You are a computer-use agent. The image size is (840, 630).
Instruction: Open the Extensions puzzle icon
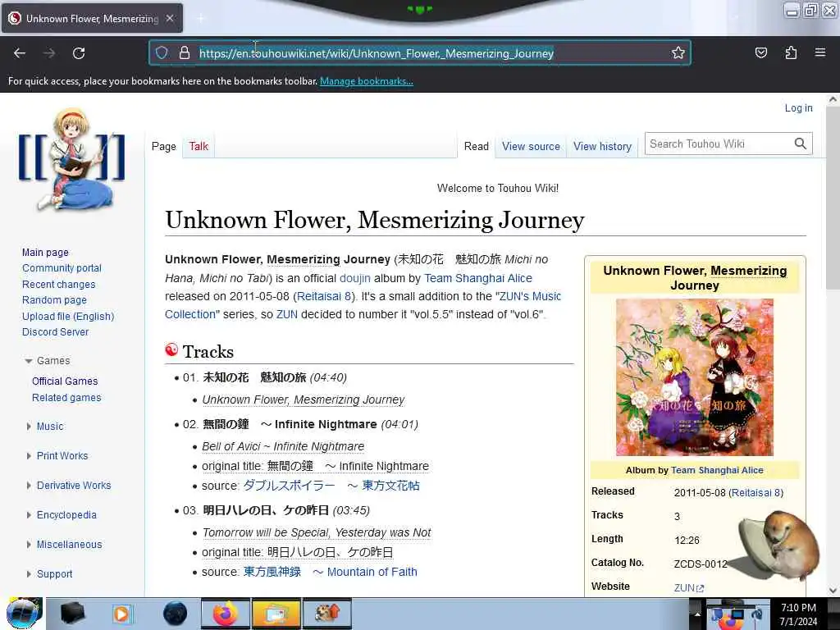[791, 52]
